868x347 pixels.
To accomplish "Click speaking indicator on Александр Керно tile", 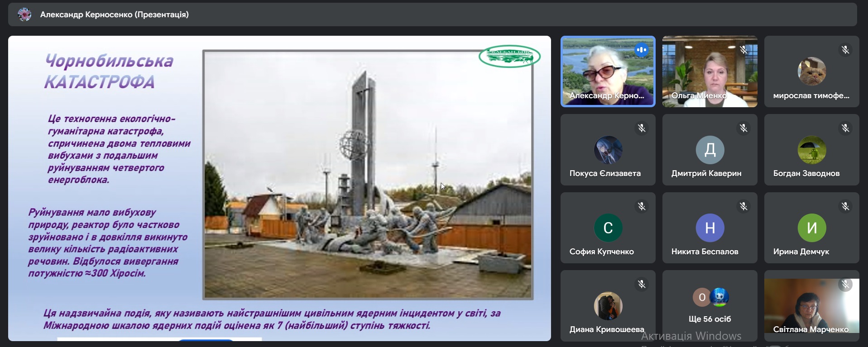I will point(642,50).
